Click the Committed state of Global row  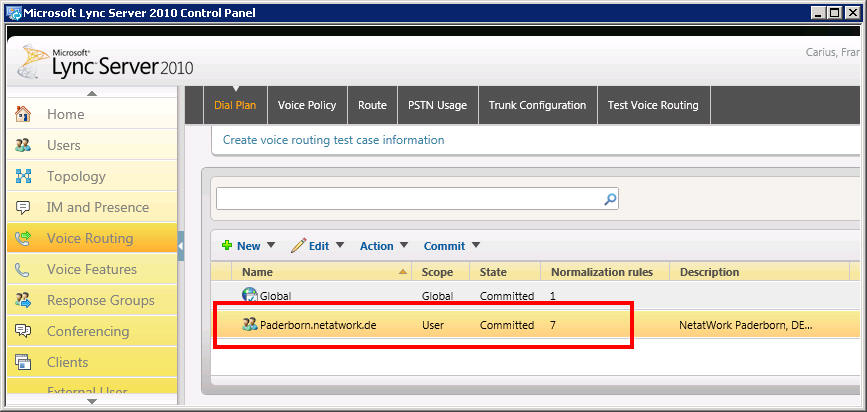coord(506,296)
